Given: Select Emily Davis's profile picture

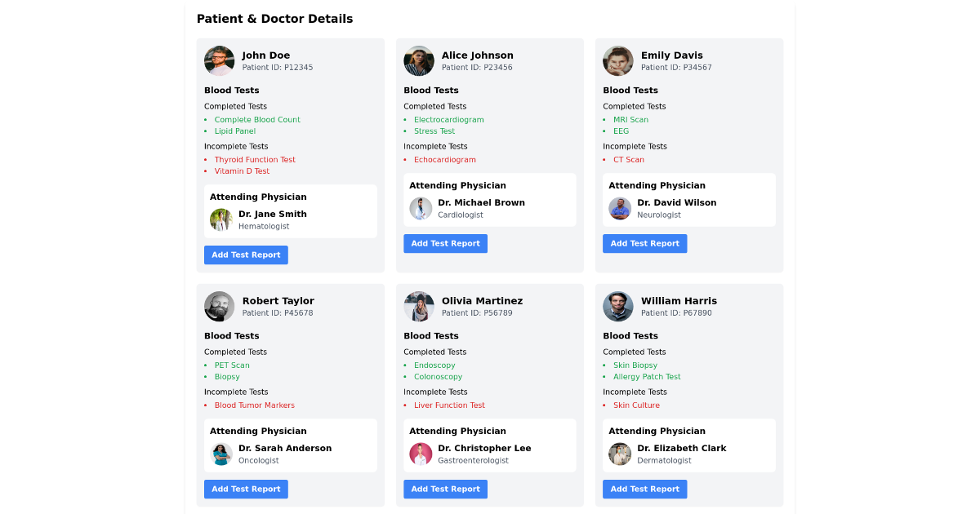Looking at the screenshot, I should tap(617, 61).
